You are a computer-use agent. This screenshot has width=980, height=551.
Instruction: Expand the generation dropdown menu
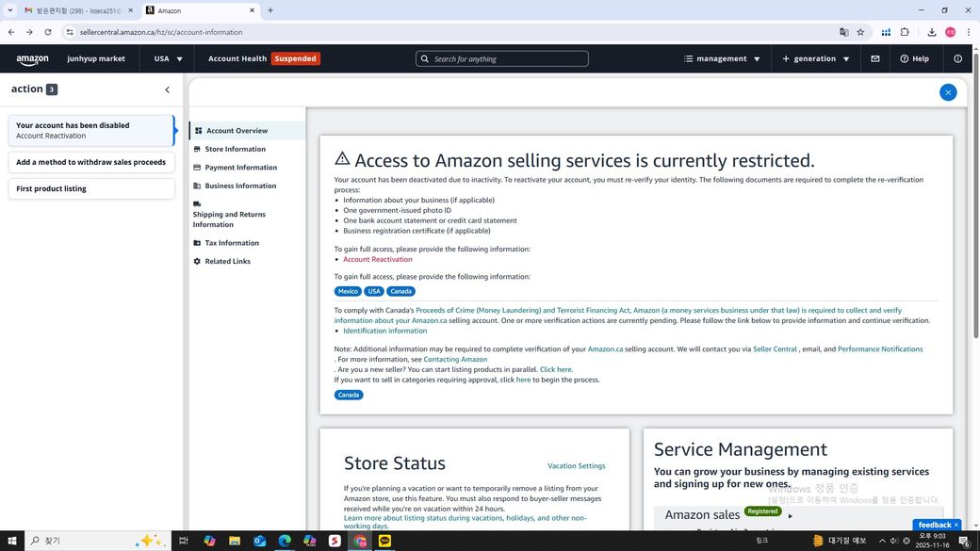point(815,58)
